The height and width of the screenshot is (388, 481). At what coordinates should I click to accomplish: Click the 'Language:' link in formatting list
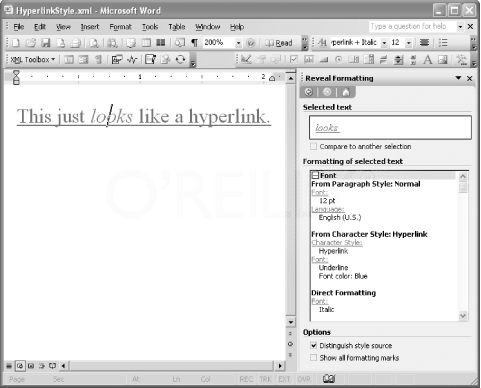(x=328, y=209)
